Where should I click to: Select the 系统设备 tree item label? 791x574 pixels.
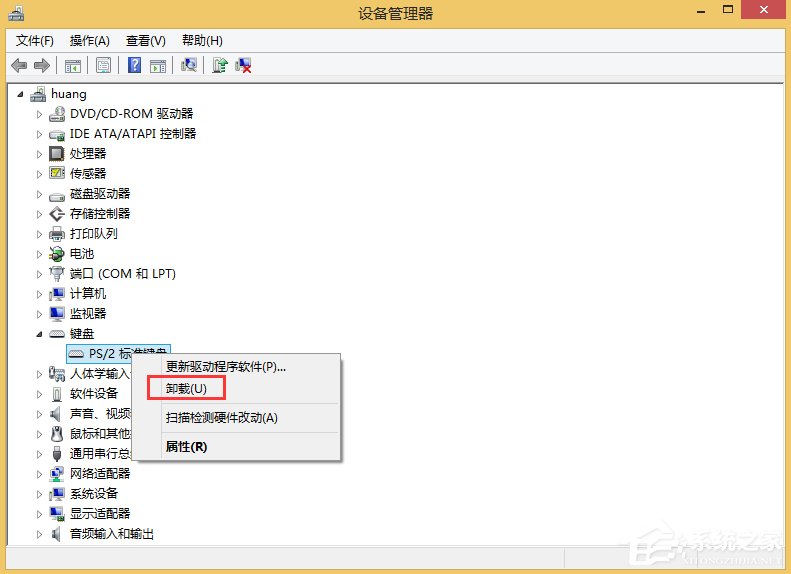pos(94,493)
